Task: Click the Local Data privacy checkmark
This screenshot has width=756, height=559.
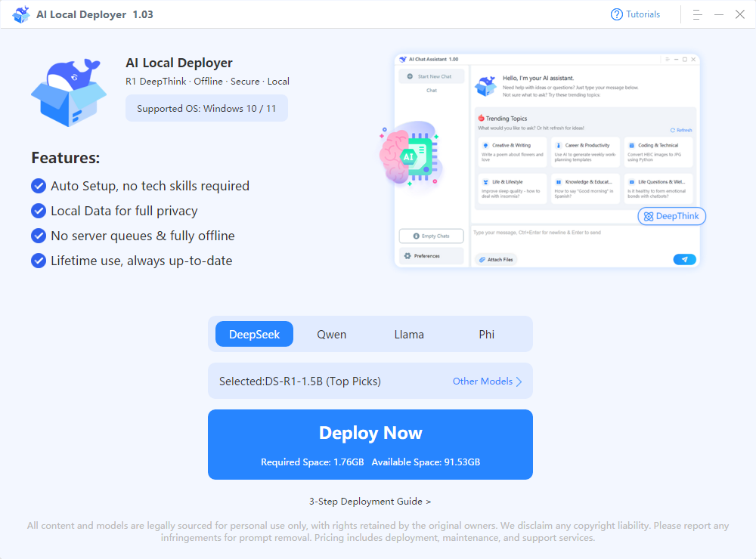Action: tap(39, 211)
